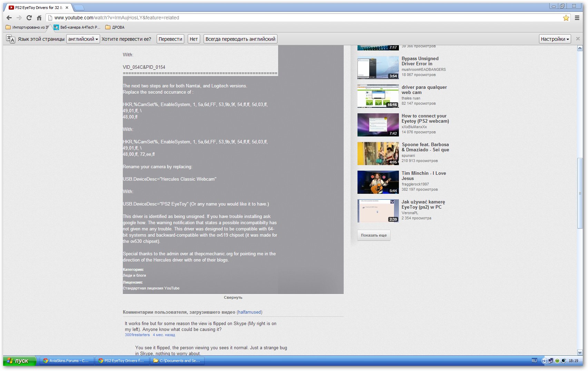Click the xXxBluManxXx channel name

coord(414,127)
